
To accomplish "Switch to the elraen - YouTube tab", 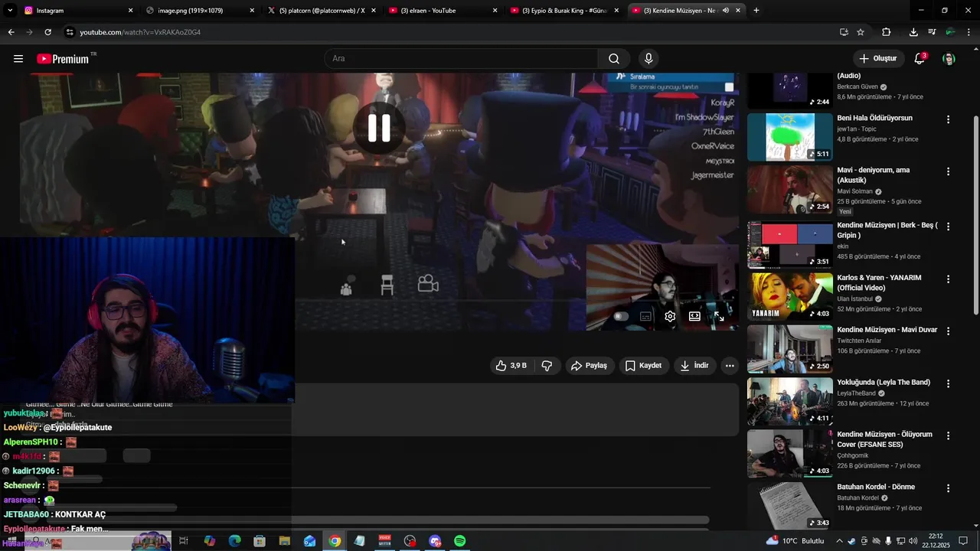I will pyautogui.click(x=443, y=11).
